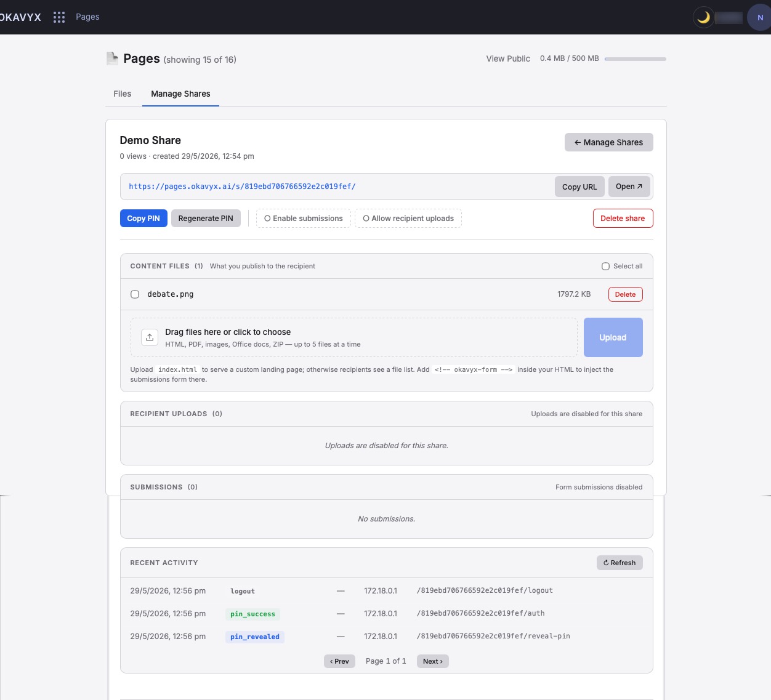Image resolution: width=771 pixels, height=700 pixels.
Task: Click the Page 1 of 1 label
Action: point(386,661)
